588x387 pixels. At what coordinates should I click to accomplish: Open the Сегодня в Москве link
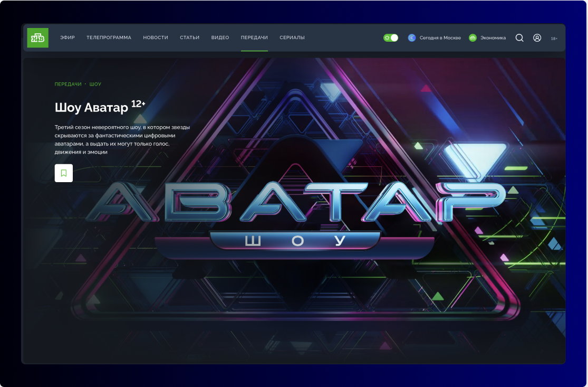tap(440, 37)
